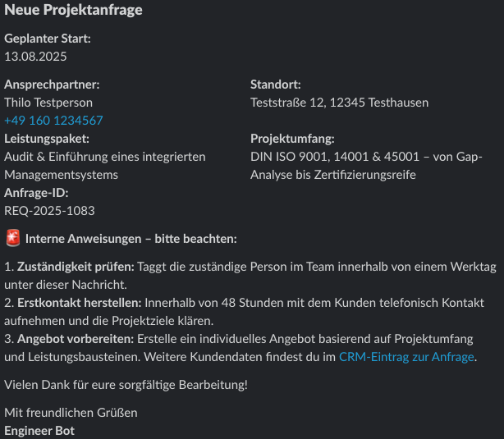Select the Erstkontakt herstellen instruction
This screenshot has width=504, height=439.
[x=245, y=312]
